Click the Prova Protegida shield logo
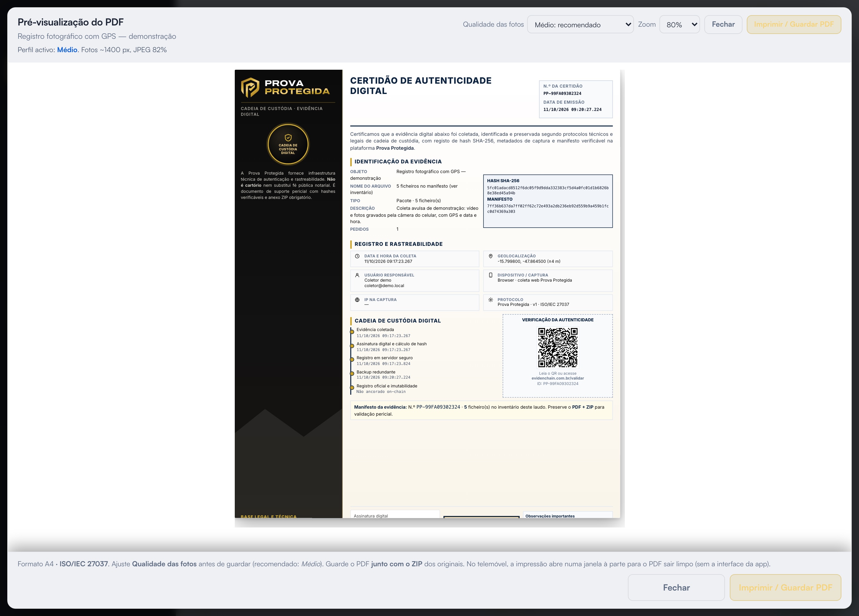859x616 pixels. coord(250,88)
